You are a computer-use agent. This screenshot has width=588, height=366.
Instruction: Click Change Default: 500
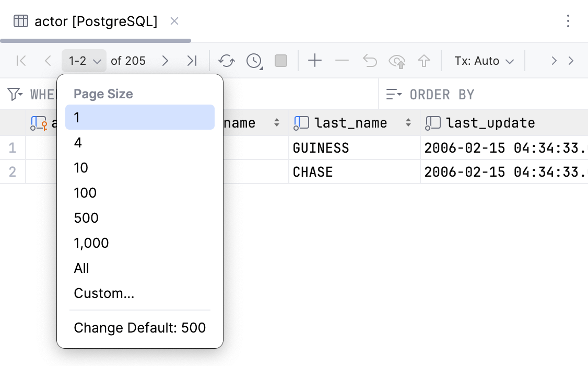click(x=139, y=328)
